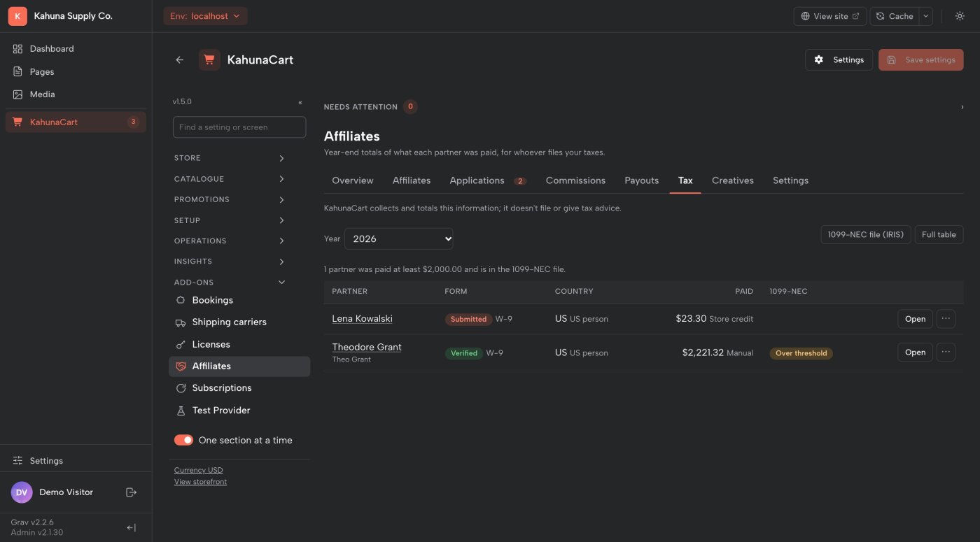Screen dimensions: 980x542
Task: Click the 1099-NEC file (IRIS) button
Action: pos(866,235)
